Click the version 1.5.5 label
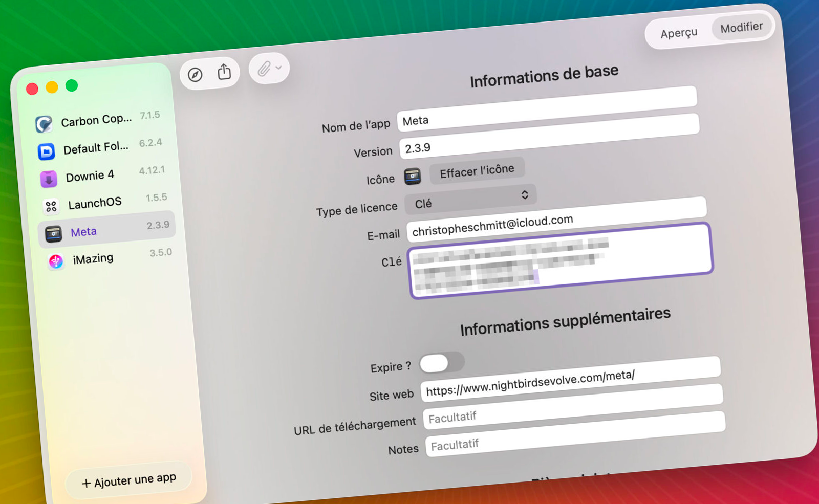Viewport: 819px width, 504px height. tap(157, 198)
